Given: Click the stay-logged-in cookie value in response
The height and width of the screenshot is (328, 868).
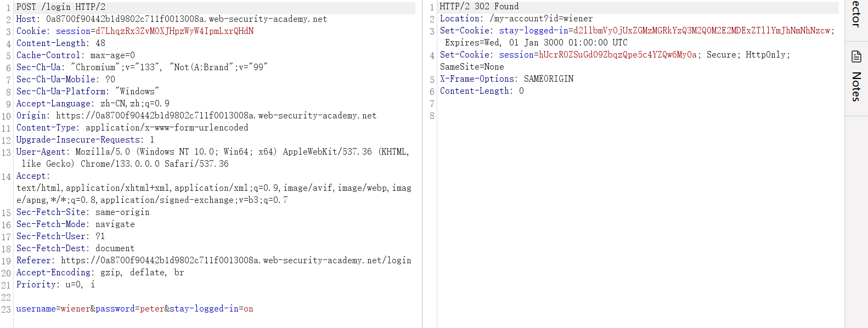Looking at the screenshot, I should 702,31.
